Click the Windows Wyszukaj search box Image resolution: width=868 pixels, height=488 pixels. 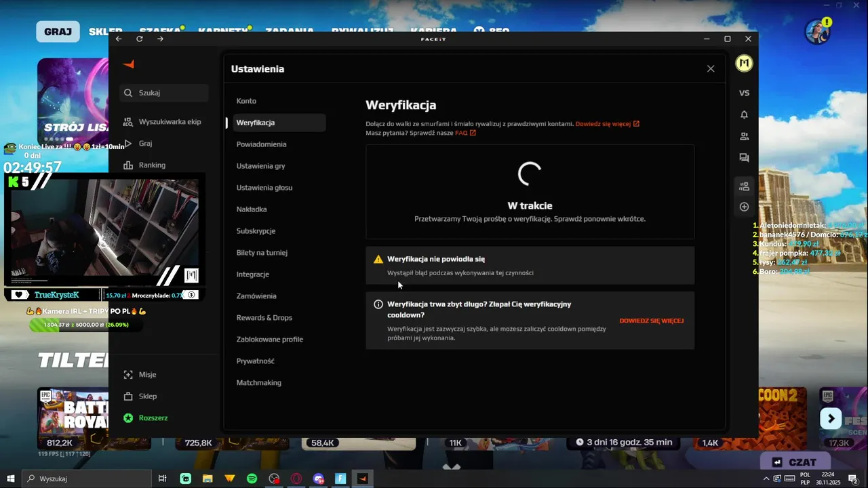(x=85, y=479)
